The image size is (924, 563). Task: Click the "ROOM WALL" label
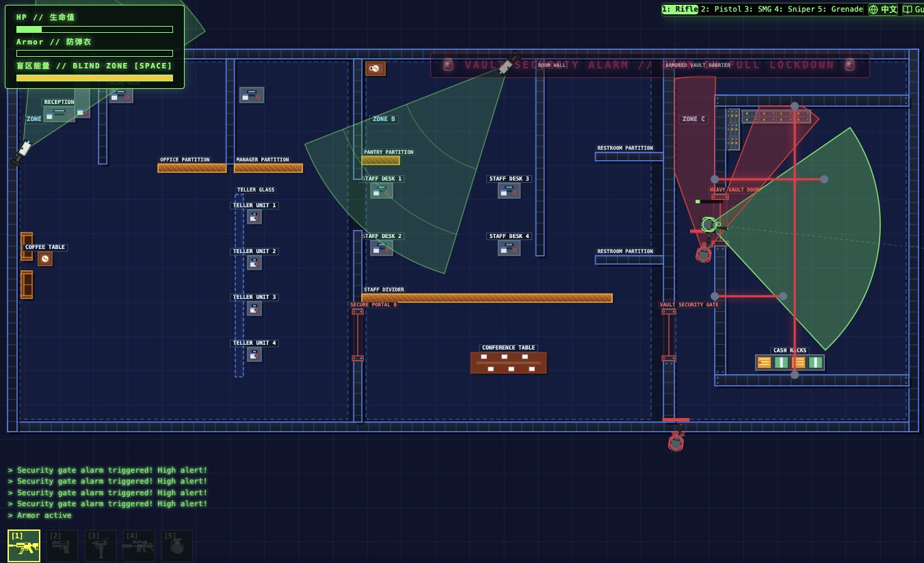pyautogui.click(x=552, y=66)
